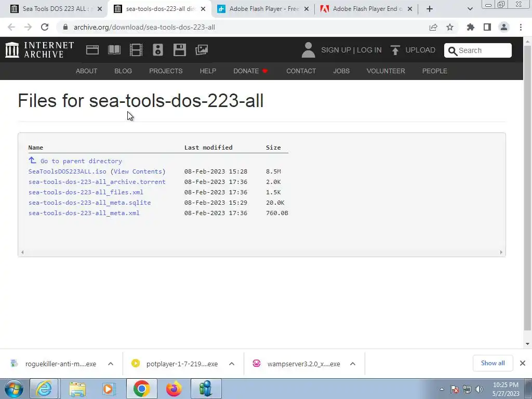This screenshot has width=532, height=399.
Task: Open the Video film strip icon
Action: (136, 50)
